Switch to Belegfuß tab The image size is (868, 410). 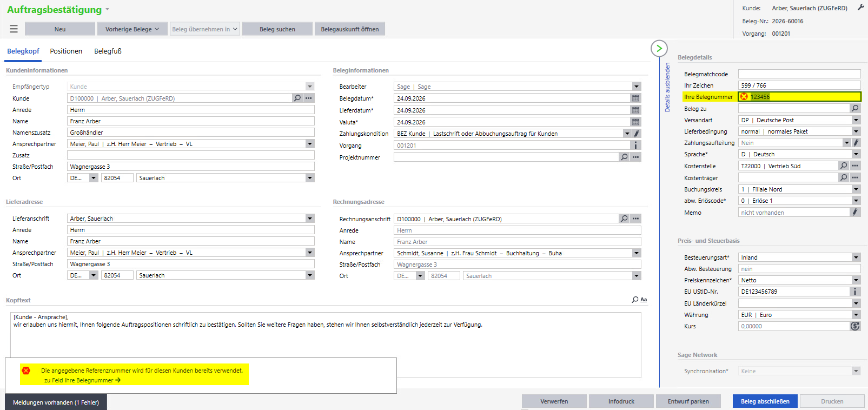coord(108,51)
